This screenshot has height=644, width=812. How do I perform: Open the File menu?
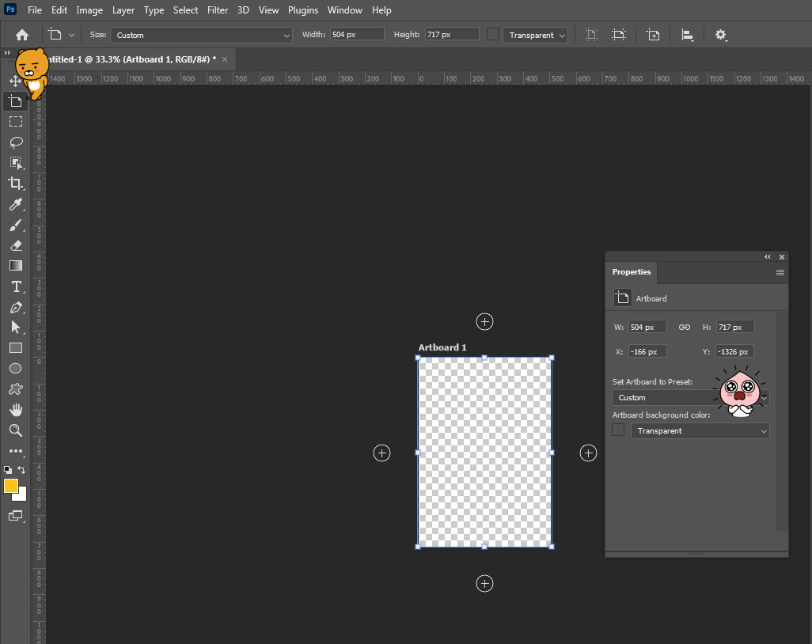coord(35,10)
